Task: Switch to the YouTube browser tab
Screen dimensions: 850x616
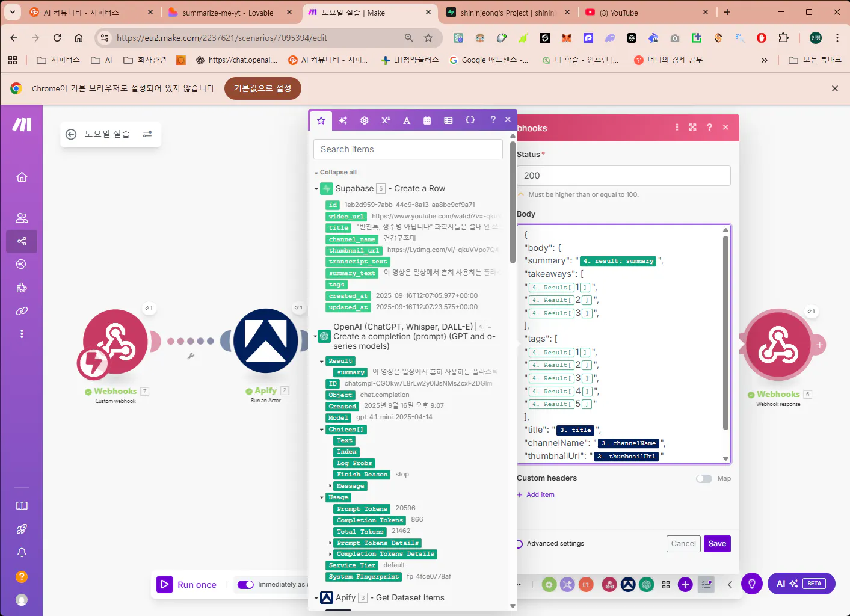Action: (x=647, y=13)
